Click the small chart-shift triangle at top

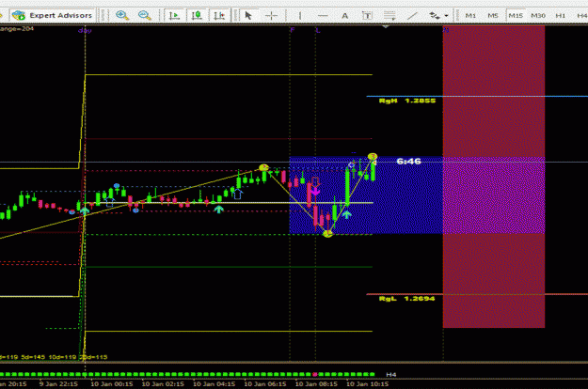click(385, 26)
